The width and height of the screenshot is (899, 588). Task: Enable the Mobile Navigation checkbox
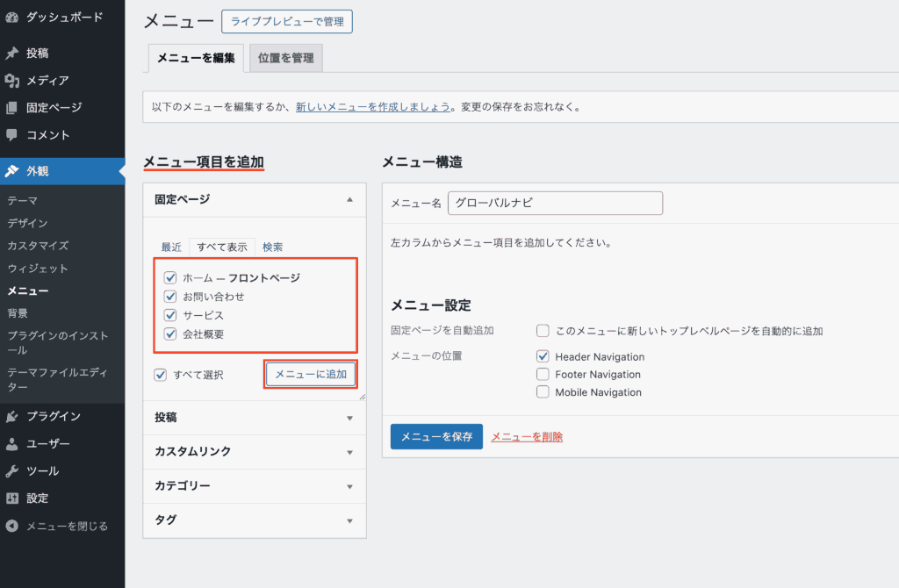(543, 392)
